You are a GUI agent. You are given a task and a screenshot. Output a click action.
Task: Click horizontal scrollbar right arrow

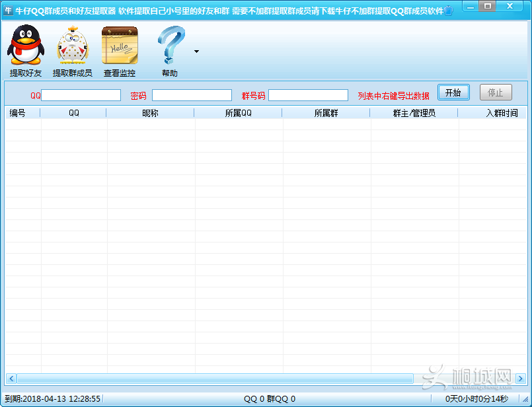521,379
